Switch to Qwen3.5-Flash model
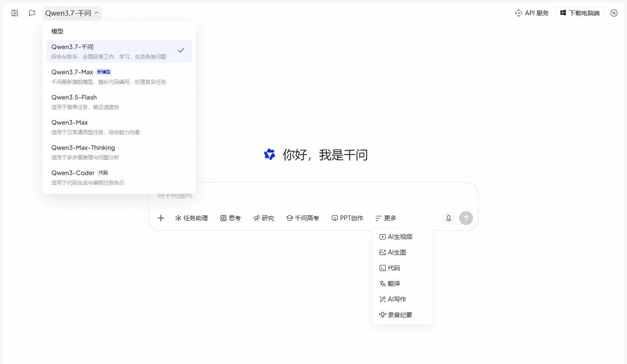The image size is (627, 364). [119, 102]
